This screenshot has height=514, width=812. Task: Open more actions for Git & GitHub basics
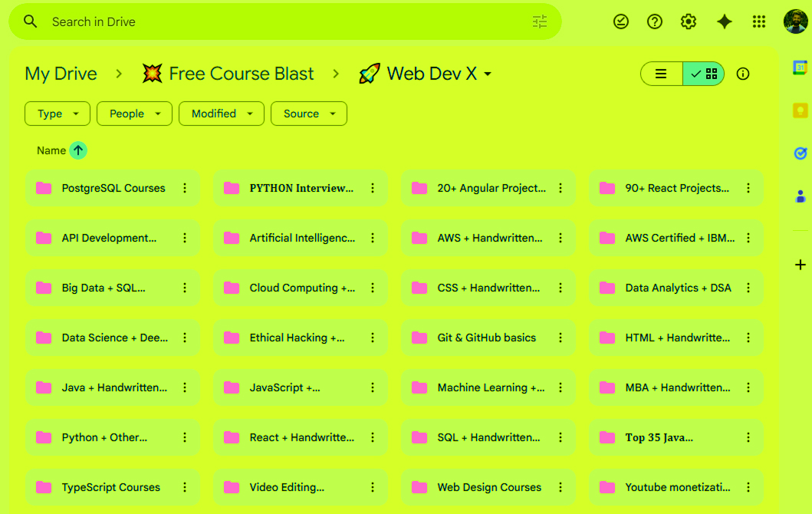point(561,338)
